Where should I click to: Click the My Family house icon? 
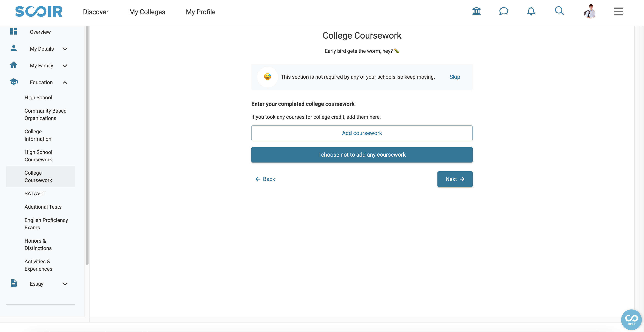(x=13, y=65)
